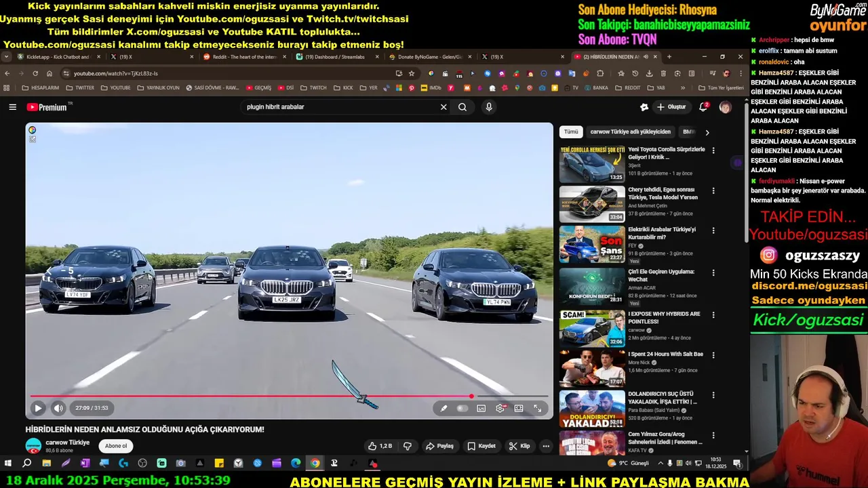868x488 pixels.
Task: Open I Spent 24 Hours With Salt Bae
Action: coord(665,354)
